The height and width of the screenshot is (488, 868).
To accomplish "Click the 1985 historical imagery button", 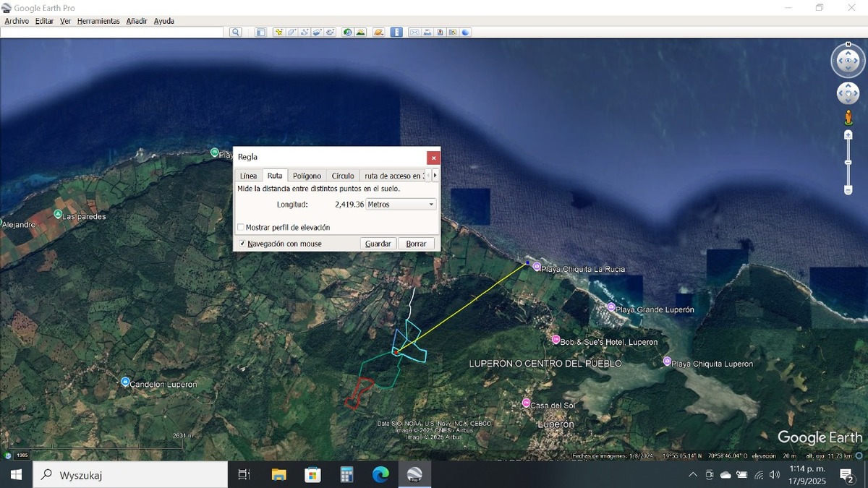I will 21,455.
